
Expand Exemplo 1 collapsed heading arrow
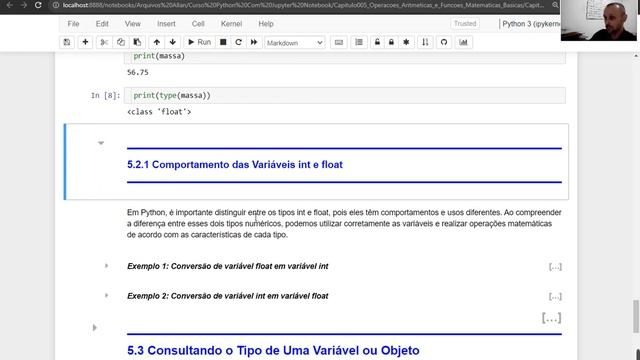tap(107, 266)
